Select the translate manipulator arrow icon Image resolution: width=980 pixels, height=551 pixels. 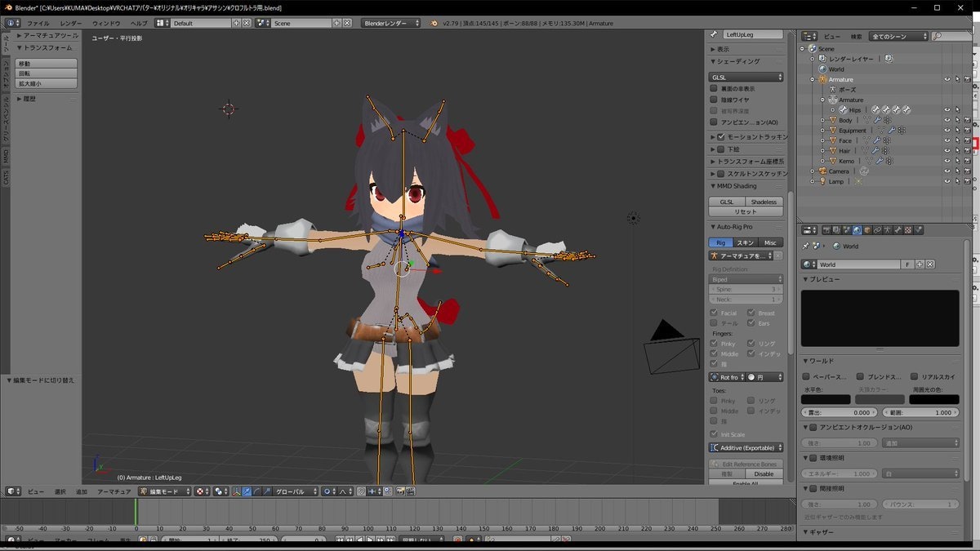(x=247, y=491)
